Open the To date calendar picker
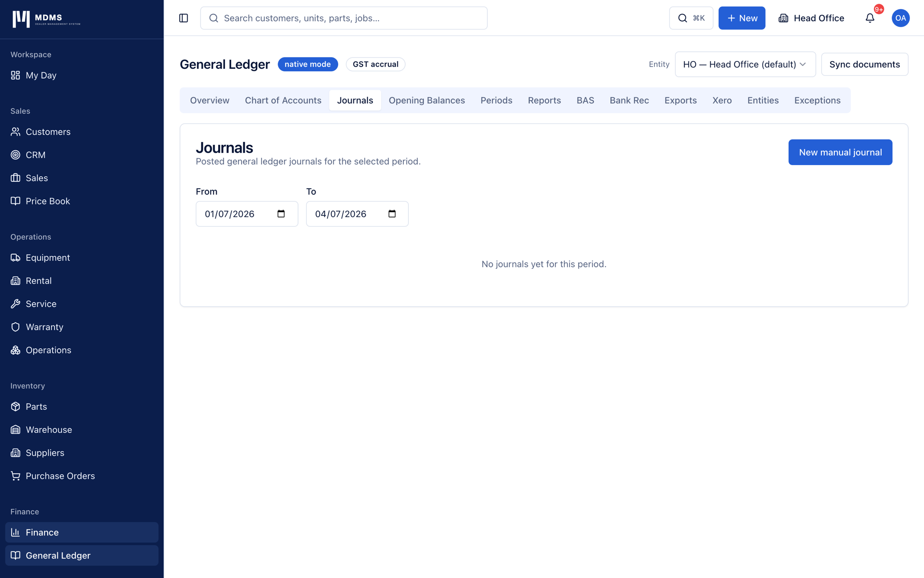This screenshot has height=578, width=924. 392,214
